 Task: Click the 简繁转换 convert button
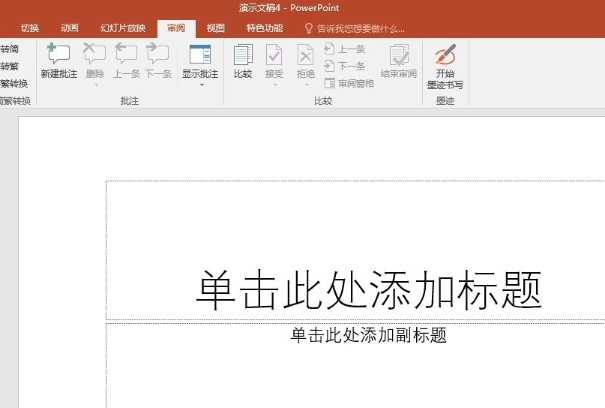pyautogui.click(x=14, y=83)
